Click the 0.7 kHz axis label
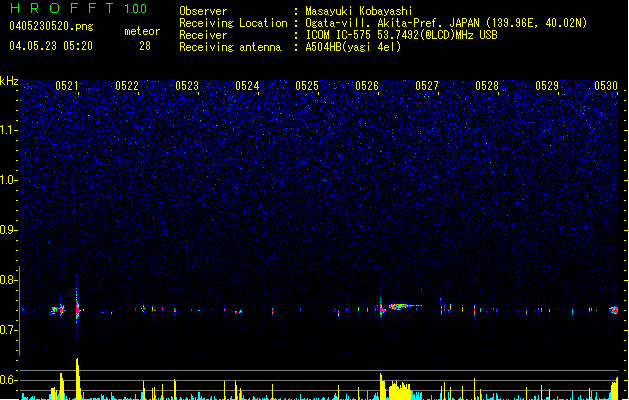Viewport: 629px width, 400px height. pos(8,330)
